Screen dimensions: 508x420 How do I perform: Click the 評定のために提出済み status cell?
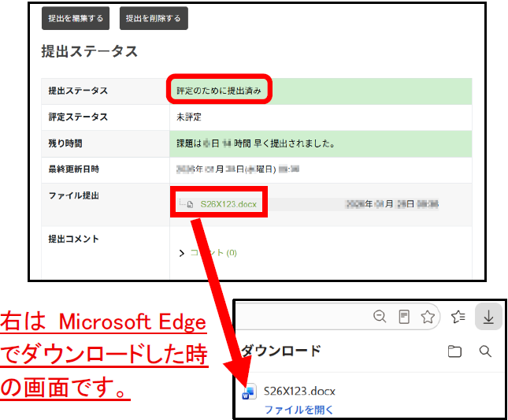pos(321,91)
